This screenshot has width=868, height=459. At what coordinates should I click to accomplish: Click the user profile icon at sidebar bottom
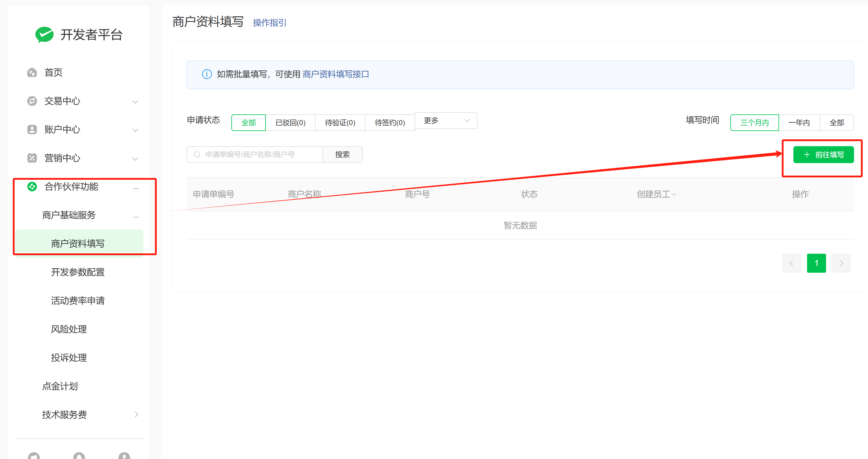point(124,456)
